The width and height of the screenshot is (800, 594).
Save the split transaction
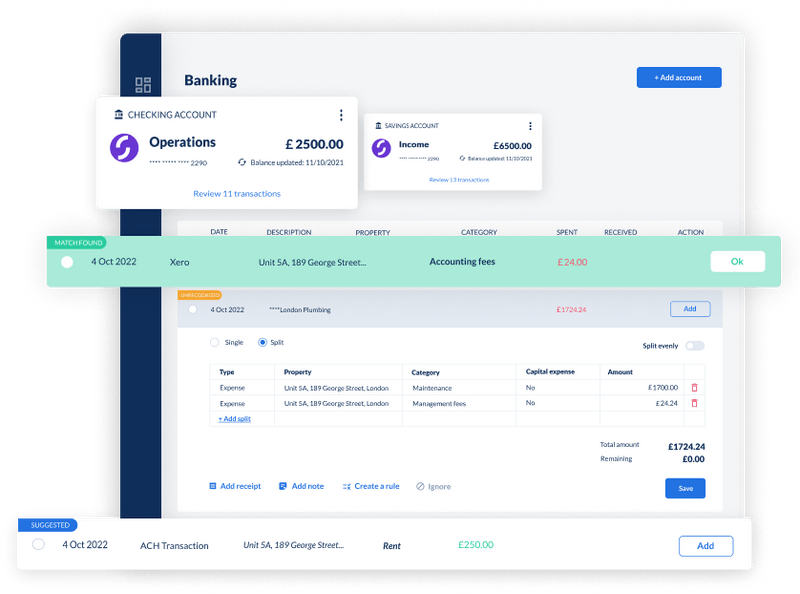click(684, 488)
